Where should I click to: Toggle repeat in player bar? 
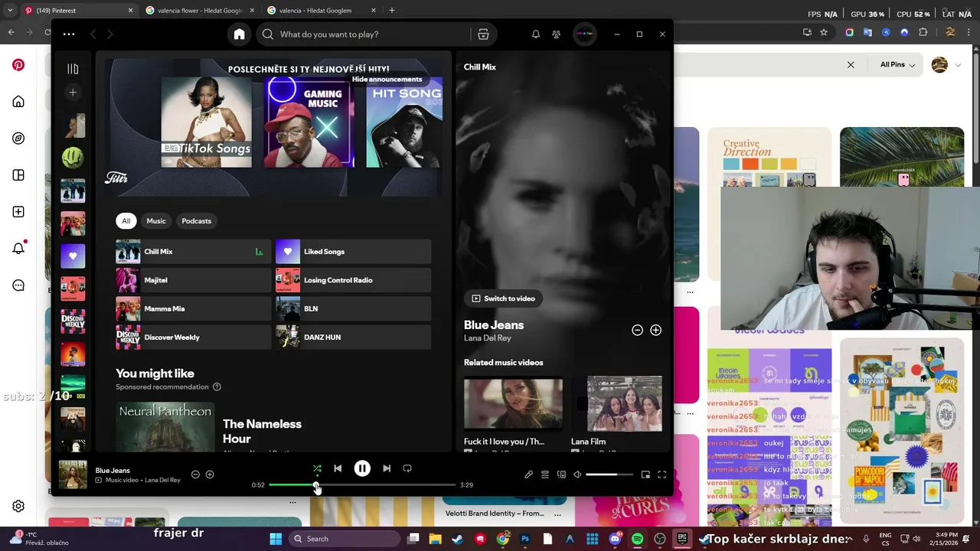tap(407, 468)
